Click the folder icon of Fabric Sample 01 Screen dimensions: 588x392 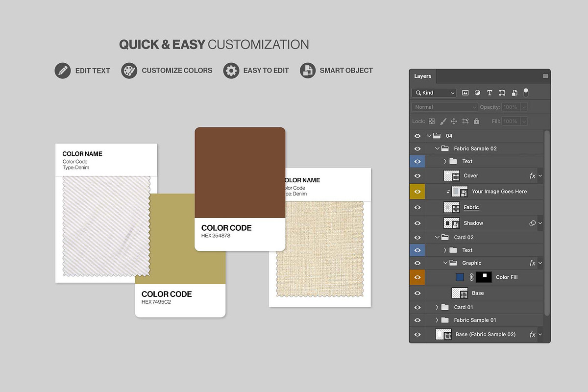tap(445, 320)
